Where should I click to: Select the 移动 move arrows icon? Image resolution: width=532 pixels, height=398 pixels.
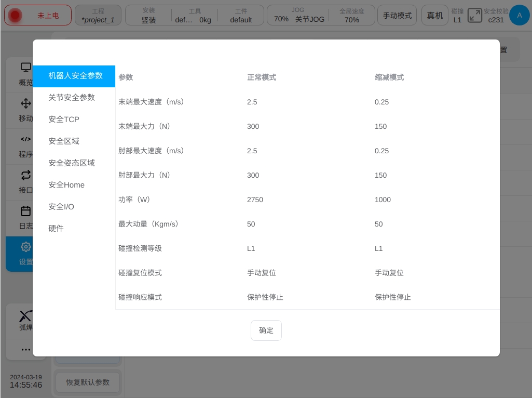pyautogui.click(x=25, y=103)
